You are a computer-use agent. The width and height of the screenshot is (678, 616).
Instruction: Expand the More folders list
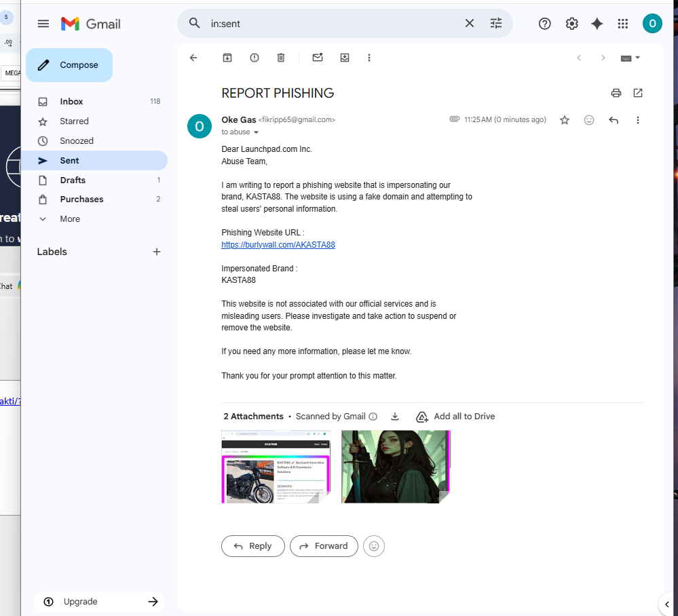(94, 218)
